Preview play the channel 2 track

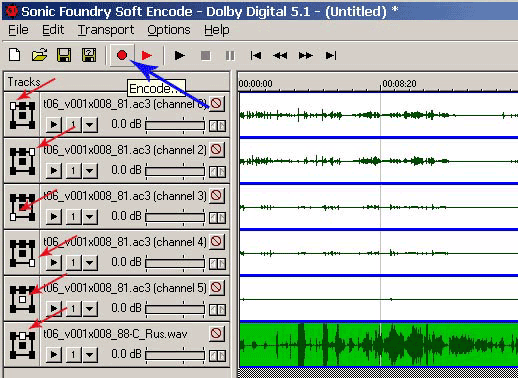(54, 171)
